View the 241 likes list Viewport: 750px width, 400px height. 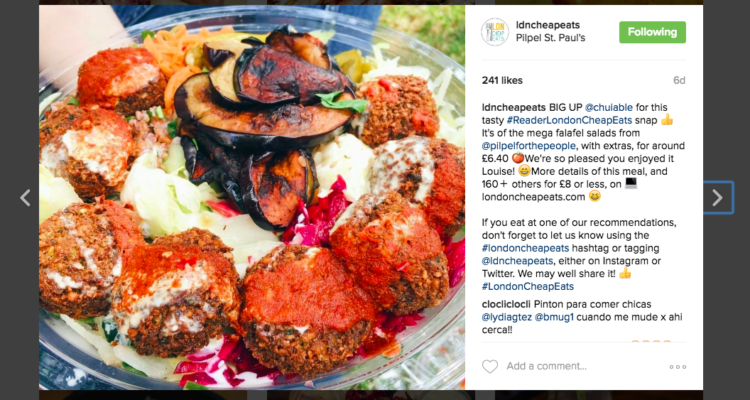[x=502, y=80]
